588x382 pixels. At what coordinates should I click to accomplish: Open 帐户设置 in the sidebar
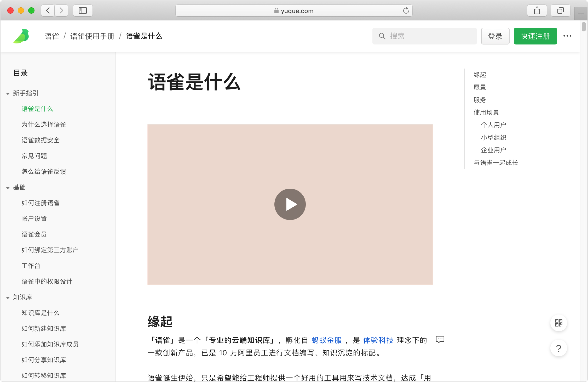click(34, 219)
